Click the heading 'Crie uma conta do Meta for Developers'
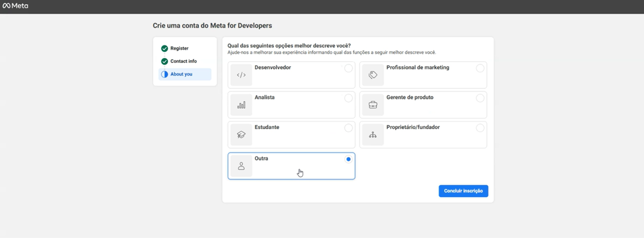This screenshot has width=644, height=238. click(213, 25)
